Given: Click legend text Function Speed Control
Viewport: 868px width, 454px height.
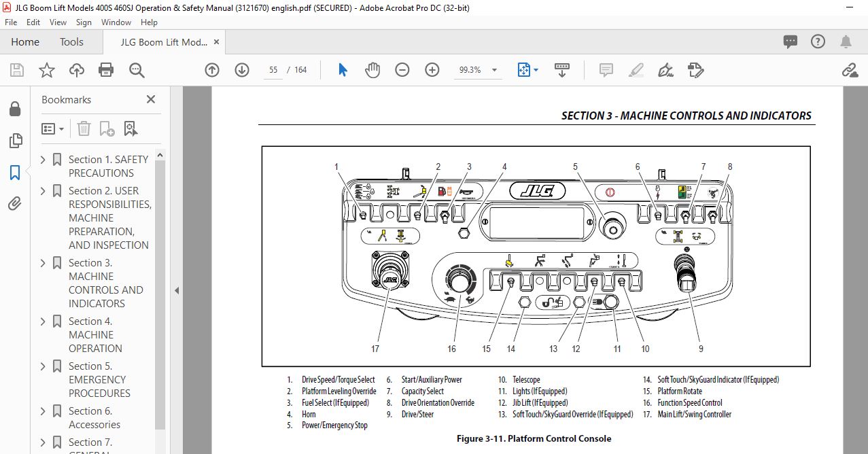Looking at the screenshot, I should click(690, 402).
